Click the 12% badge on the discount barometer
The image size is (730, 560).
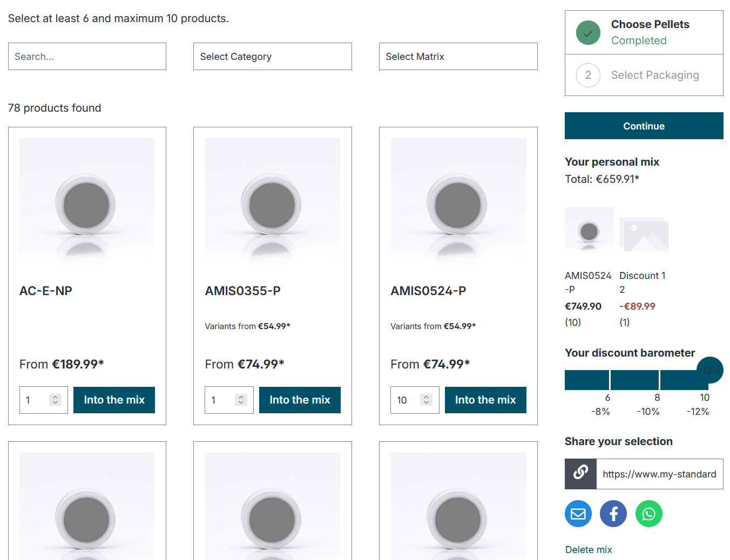tap(710, 370)
